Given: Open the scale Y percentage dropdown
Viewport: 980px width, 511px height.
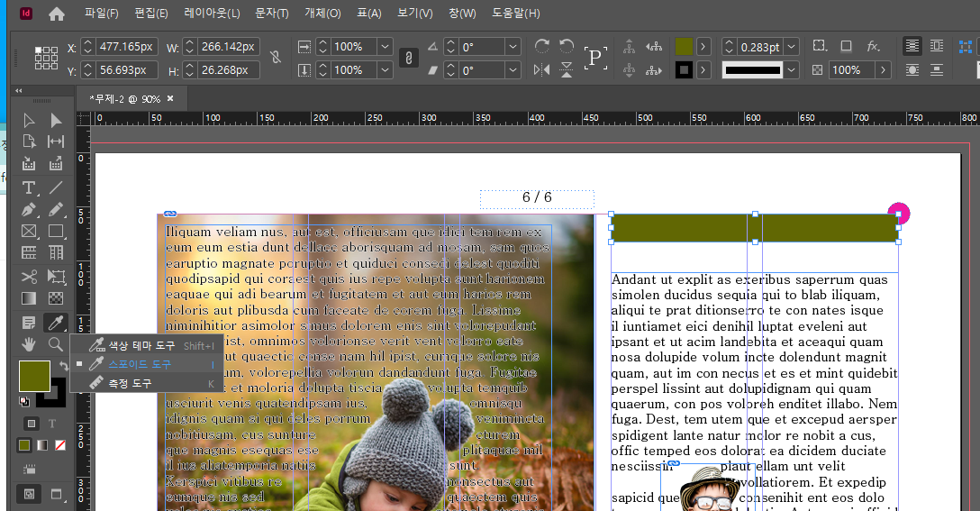Looking at the screenshot, I should pyautogui.click(x=385, y=70).
